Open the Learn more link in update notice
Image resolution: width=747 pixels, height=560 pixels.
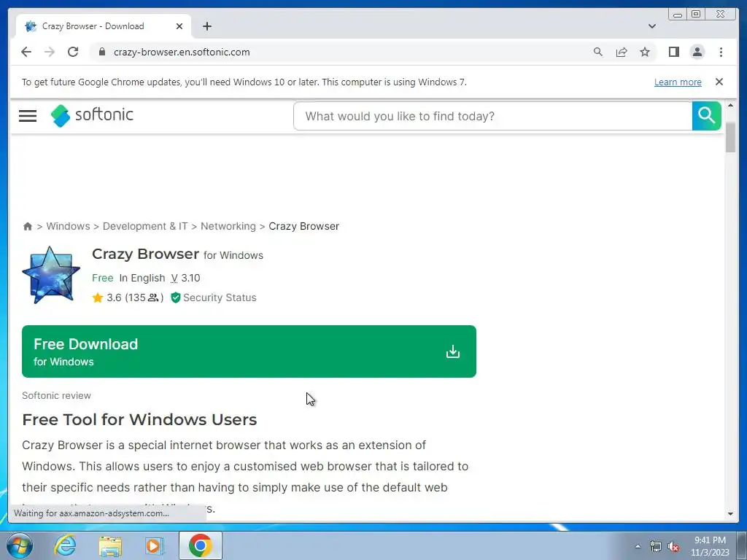click(678, 82)
